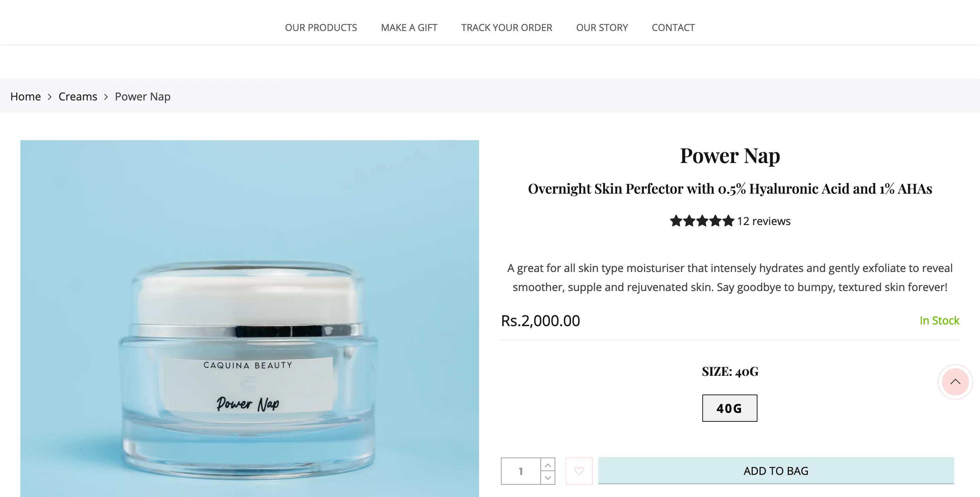Viewport: 980px width, 497px height.
Task: Click the five-star rating icons
Action: 702,221
